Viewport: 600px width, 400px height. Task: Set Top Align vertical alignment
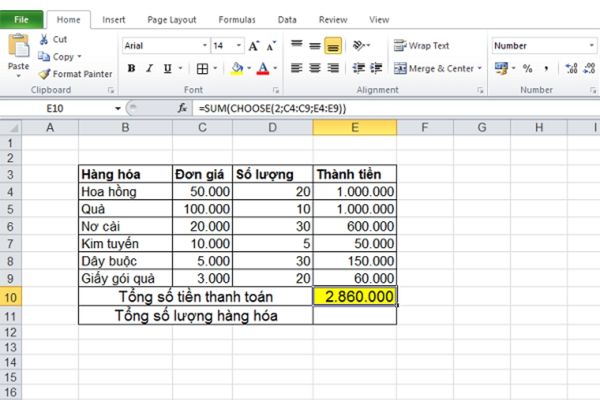pos(297,46)
